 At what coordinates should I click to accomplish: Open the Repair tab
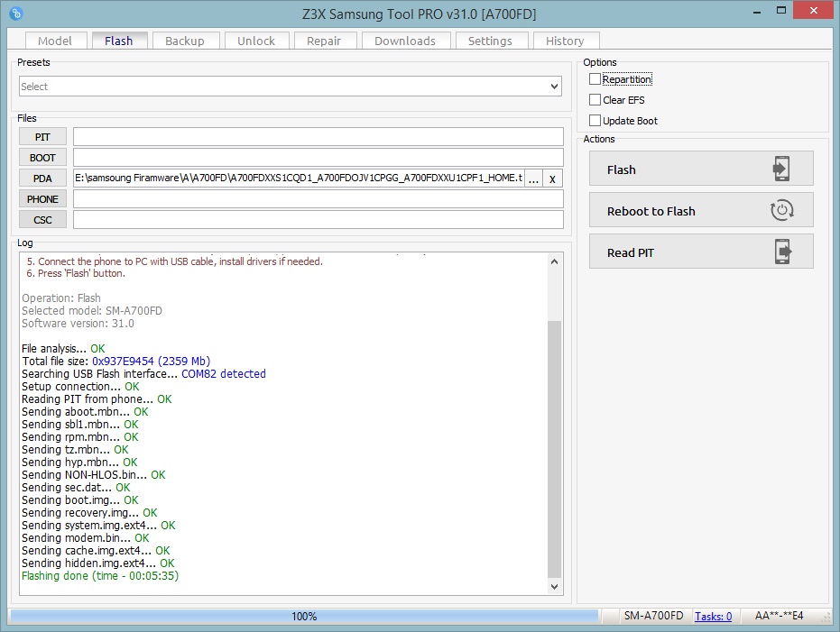(325, 41)
